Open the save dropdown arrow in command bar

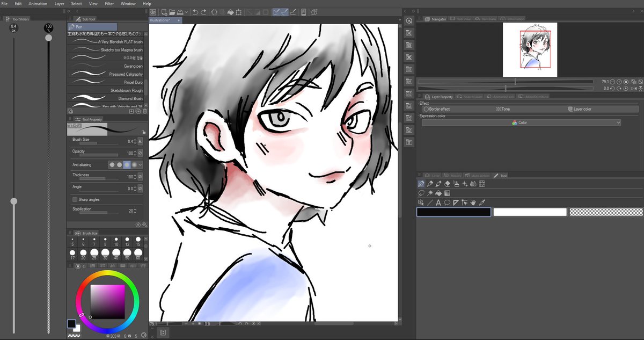[185, 12]
